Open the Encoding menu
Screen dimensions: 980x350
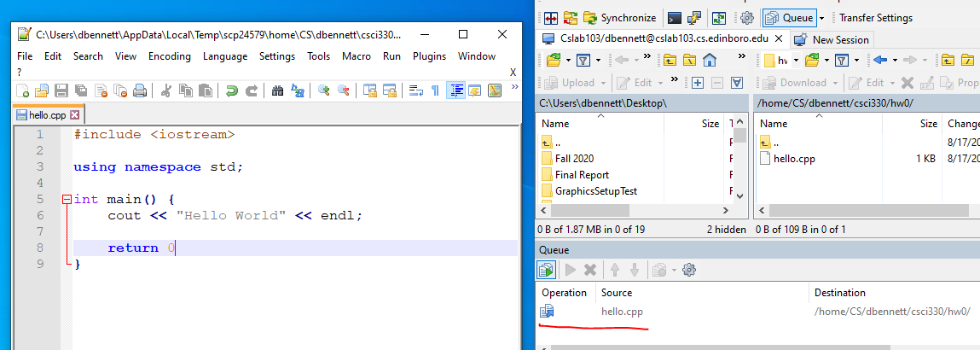click(170, 56)
